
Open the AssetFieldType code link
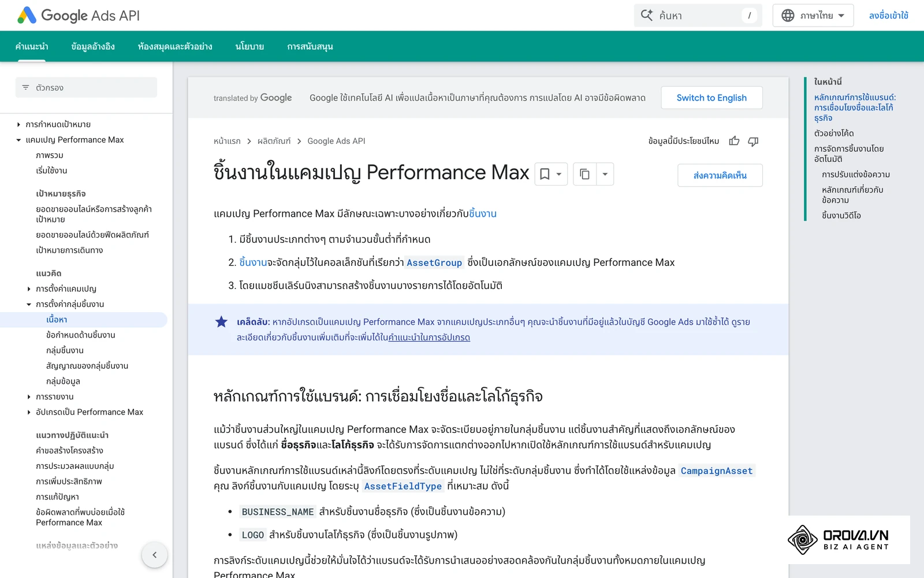click(x=403, y=487)
